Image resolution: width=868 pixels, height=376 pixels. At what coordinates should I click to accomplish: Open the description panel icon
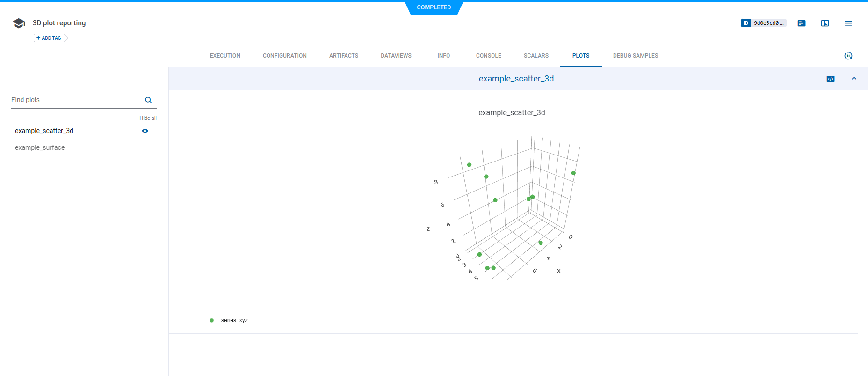(x=801, y=23)
